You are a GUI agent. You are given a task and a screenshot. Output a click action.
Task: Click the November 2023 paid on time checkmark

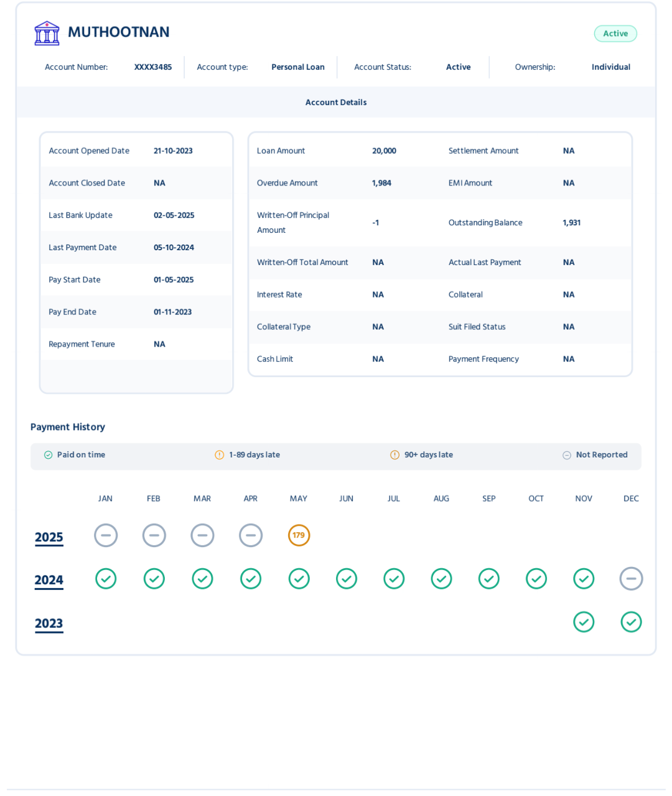tap(584, 622)
